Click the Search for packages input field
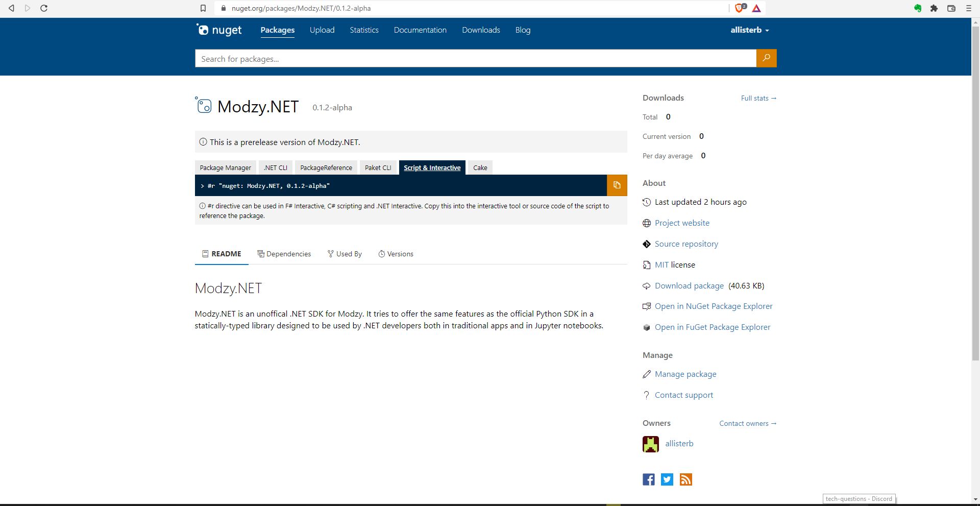 click(475, 58)
